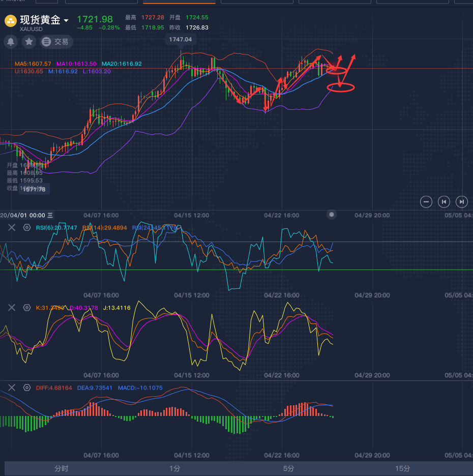Viewport: 473px width, 476px height.
Task: Jump to previous with skip-back button
Action: [x=444, y=202]
